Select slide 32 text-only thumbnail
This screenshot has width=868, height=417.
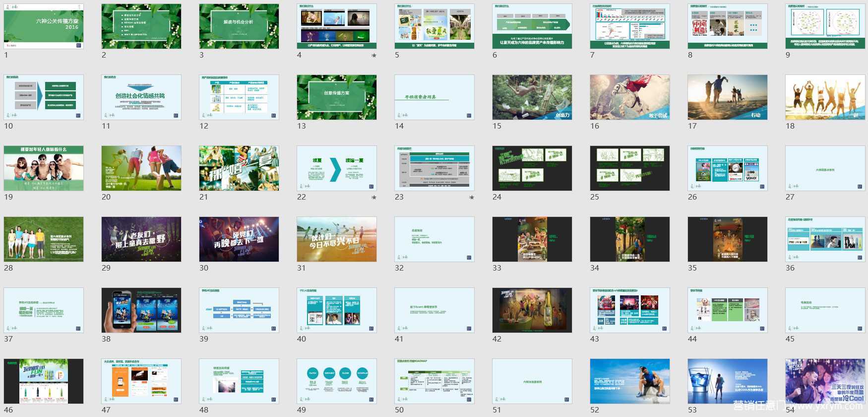[x=434, y=239]
